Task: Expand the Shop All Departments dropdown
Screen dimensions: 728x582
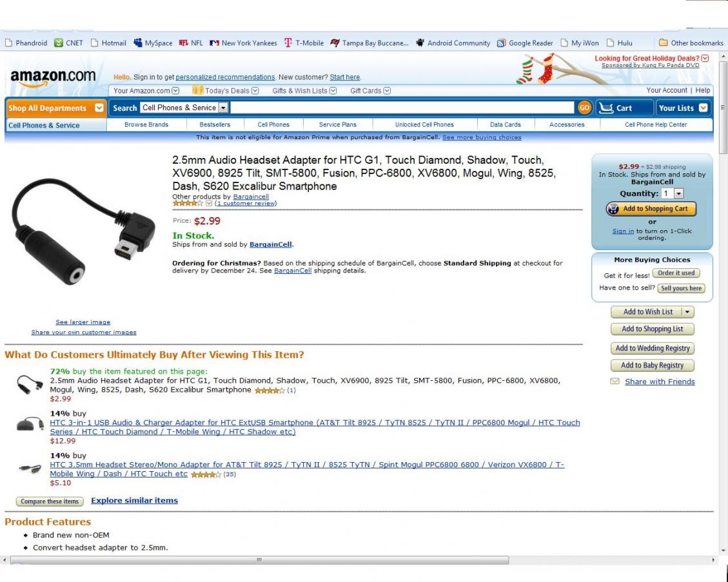Action: coord(99,108)
